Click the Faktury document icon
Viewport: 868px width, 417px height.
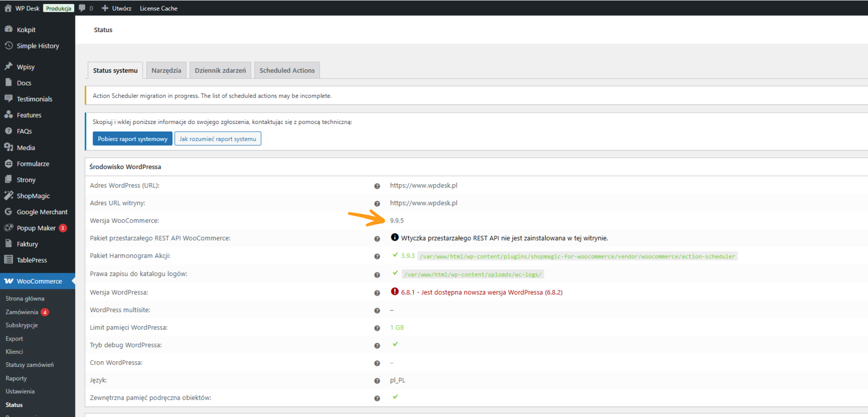click(9, 244)
